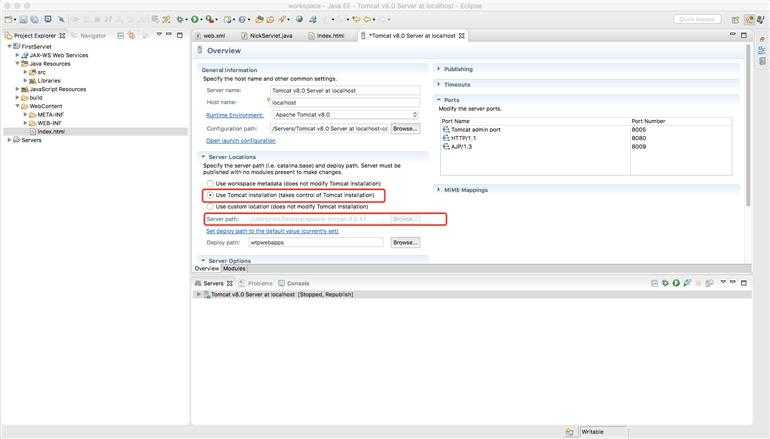The height and width of the screenshot is (439, 770).
Task: Click the Quick Access search field
Action: 697,19
